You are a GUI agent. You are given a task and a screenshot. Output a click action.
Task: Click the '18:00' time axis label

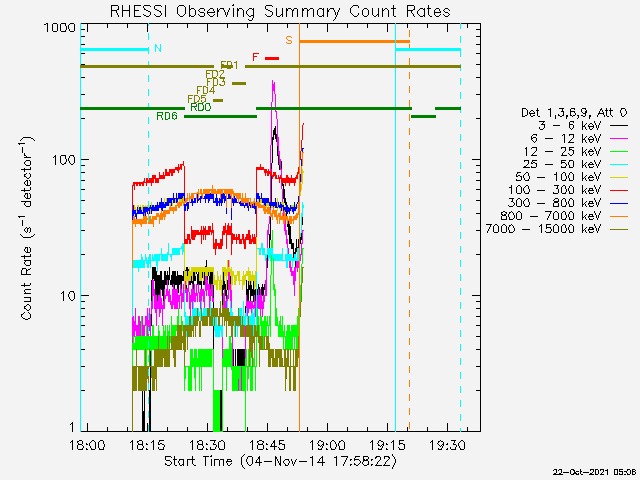(87, 445)
